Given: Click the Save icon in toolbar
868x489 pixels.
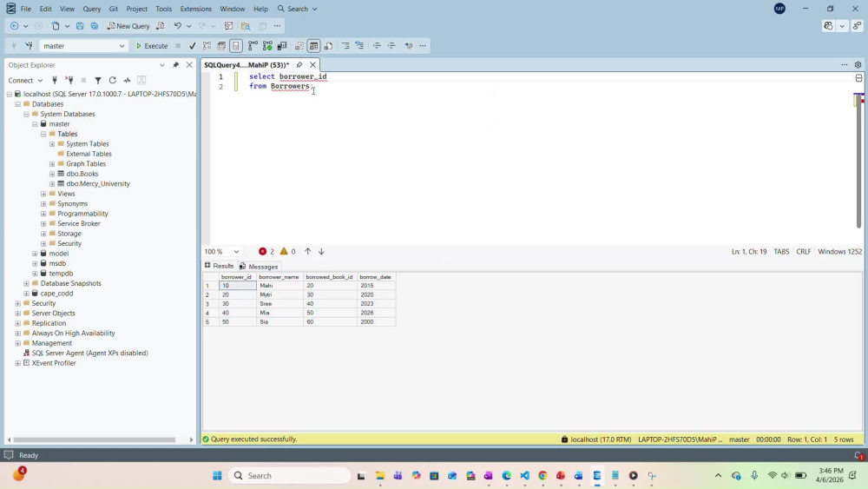Looking at the screenshot, I should [80, 26].
